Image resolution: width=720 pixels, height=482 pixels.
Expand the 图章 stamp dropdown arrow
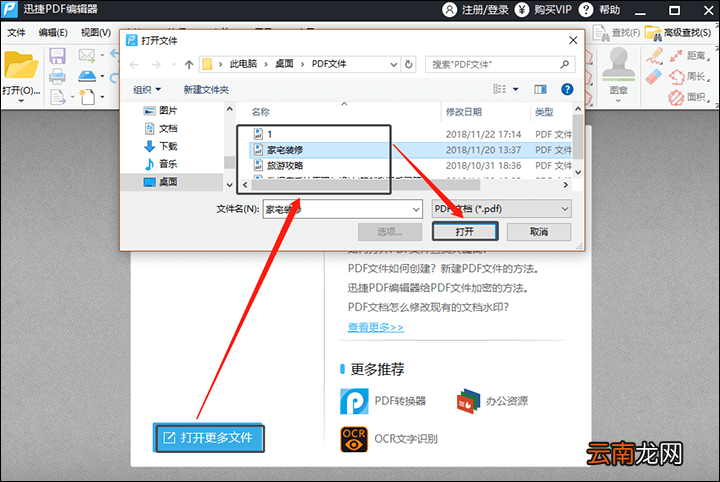coord(619,101)
